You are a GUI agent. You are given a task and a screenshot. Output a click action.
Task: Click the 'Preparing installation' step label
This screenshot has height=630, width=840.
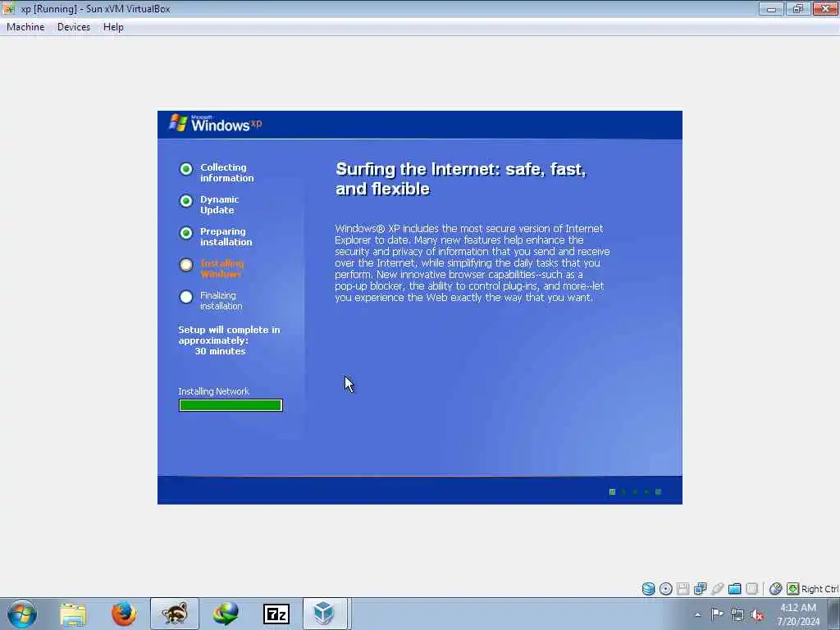pos(226,237)
